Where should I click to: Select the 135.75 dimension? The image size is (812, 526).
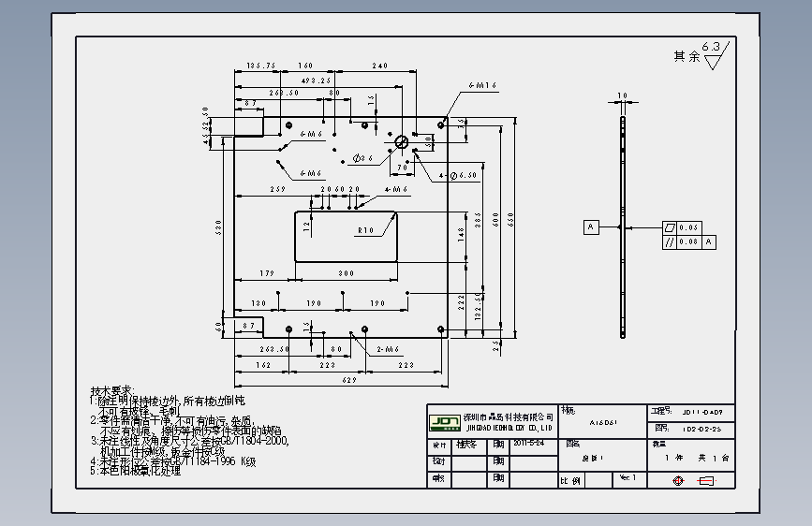coord(261,66)
